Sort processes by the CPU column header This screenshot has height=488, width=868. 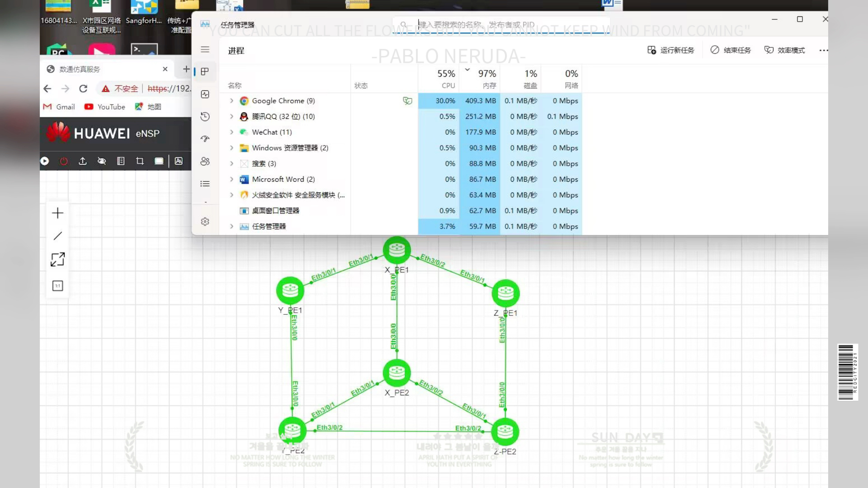(446, 79)
